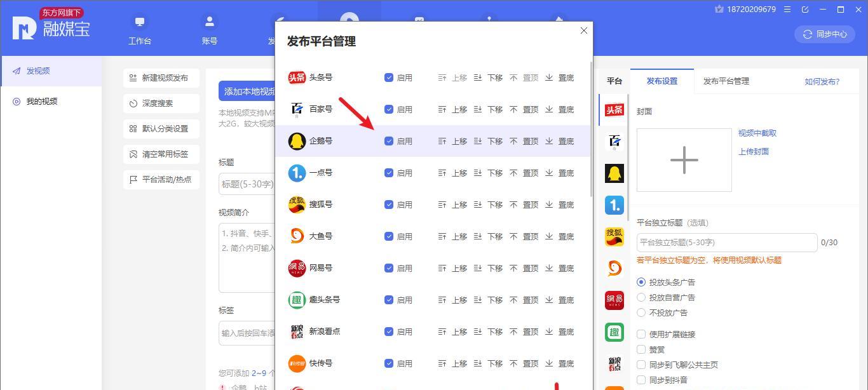Open the hamburger menu in title bar
This screenshot has width=868, height=390.
(x=787, y=10)
